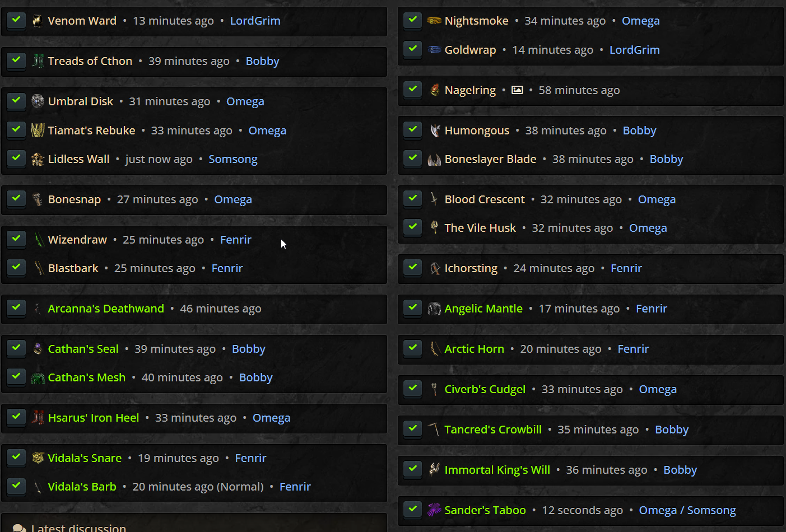Click Somsong's name beside Lidless Wall

coord(232,159)
